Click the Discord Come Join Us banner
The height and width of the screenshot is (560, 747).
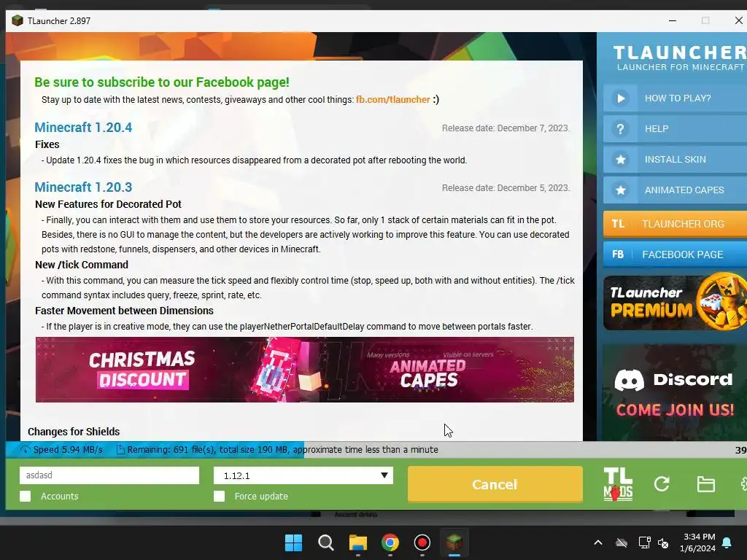point(675,392)
